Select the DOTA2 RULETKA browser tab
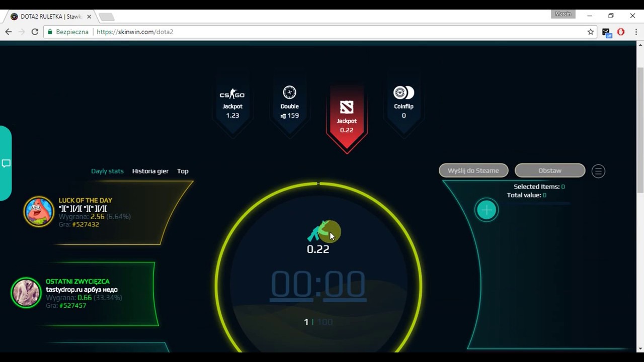 click(50, 17)
